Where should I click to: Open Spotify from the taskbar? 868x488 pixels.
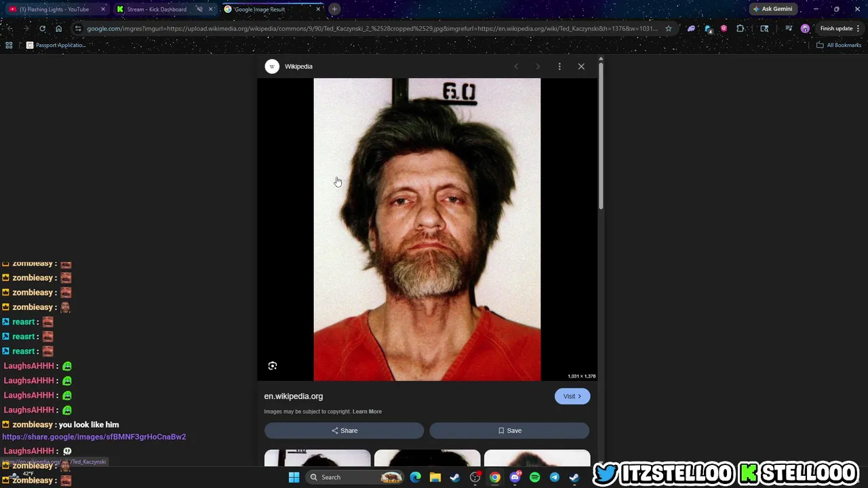[x=534, y=477]
